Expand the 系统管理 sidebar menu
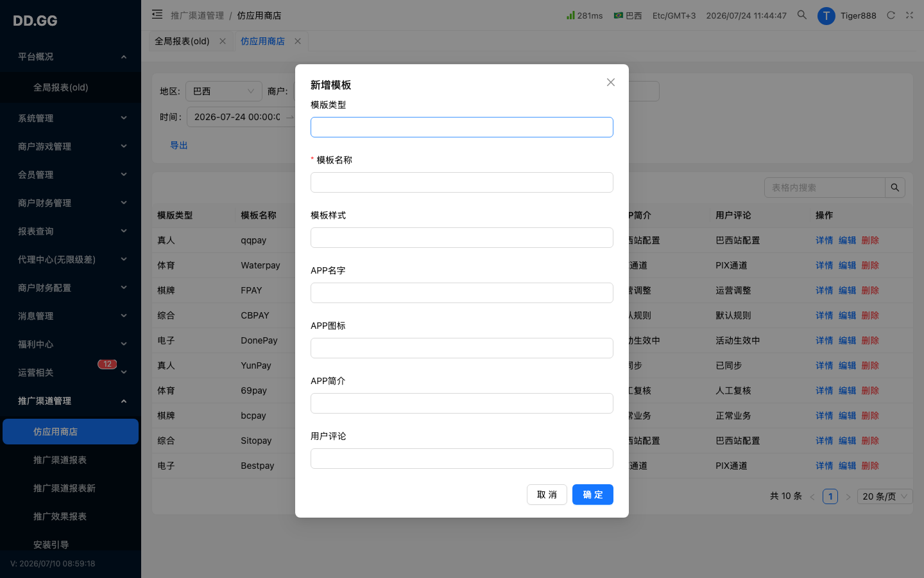 tap(71, 118)
